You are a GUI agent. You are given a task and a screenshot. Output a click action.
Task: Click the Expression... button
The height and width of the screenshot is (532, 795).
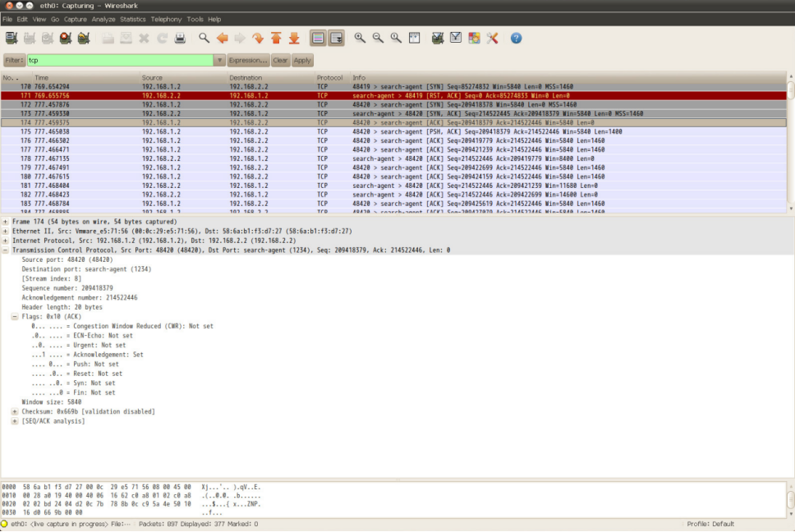tap(249, 61)
